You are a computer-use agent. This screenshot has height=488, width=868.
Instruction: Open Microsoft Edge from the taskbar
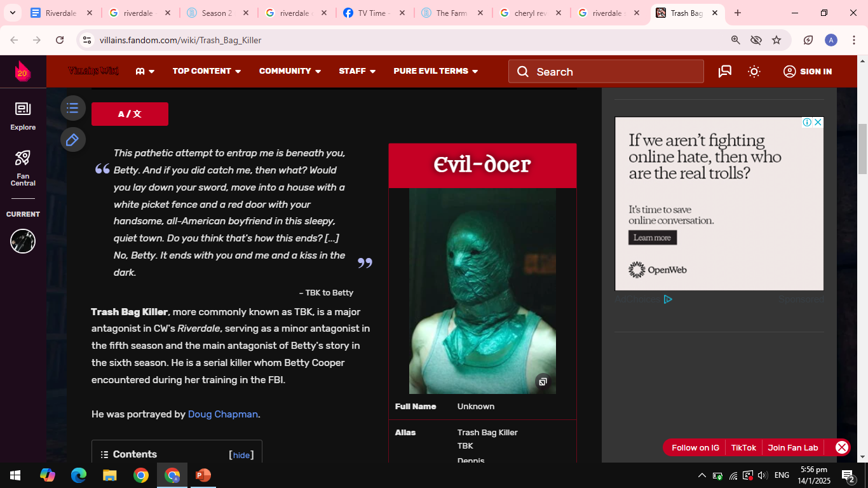coord(79,475)
